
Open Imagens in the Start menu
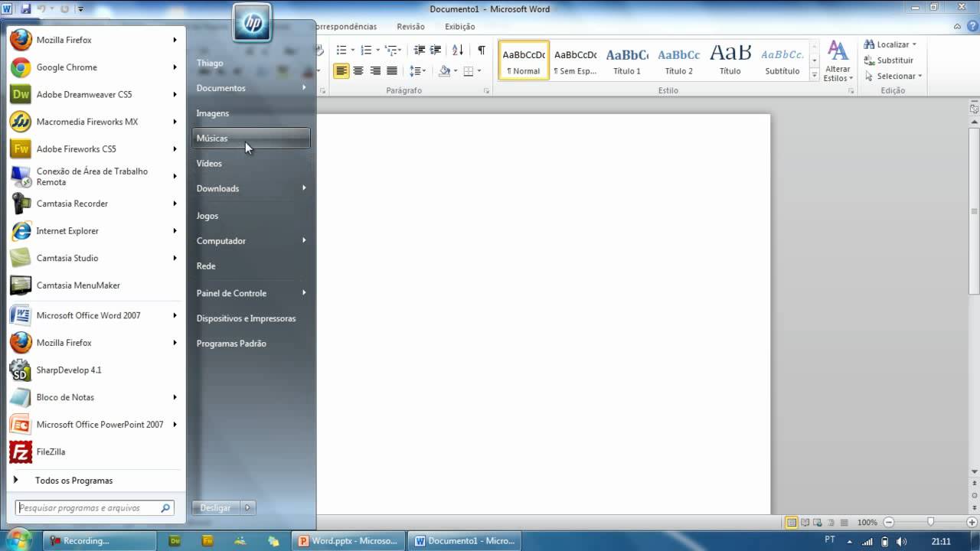251,113
